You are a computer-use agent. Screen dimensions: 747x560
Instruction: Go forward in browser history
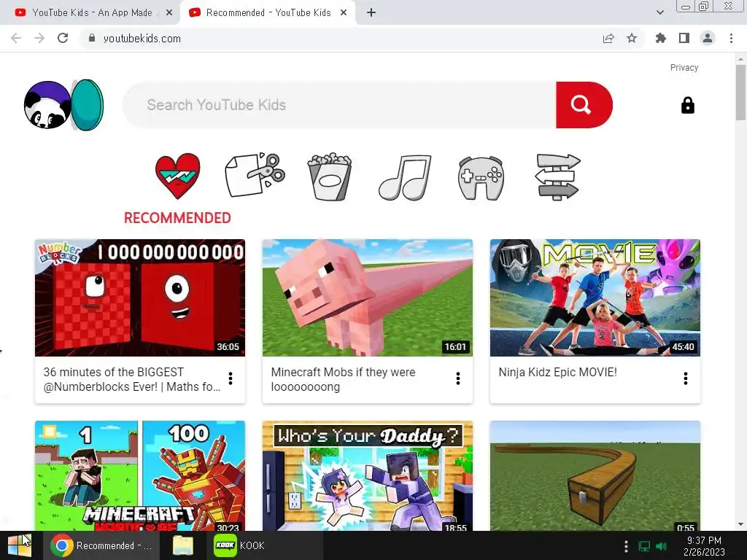(x=39, y=38)
